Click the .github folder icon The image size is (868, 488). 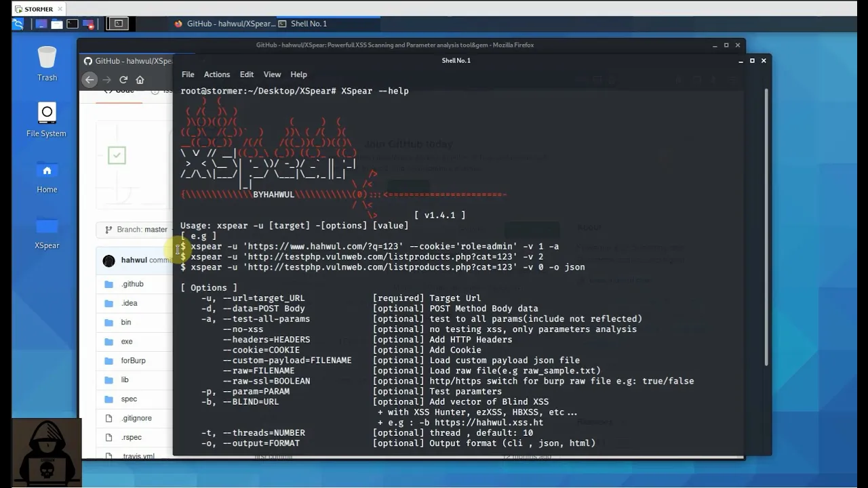click(x=108, y=284)
